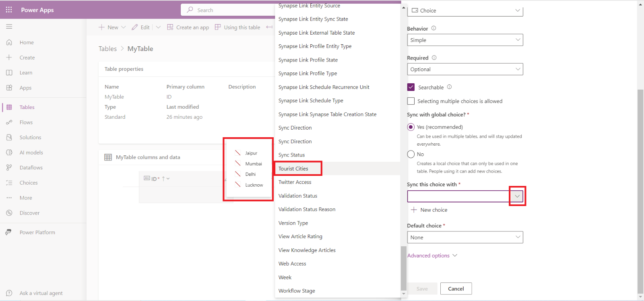Viewport: 644px width, 301px height.
Task: Select Tourist Cities from the choice list
Action: (x=293, y=169)
